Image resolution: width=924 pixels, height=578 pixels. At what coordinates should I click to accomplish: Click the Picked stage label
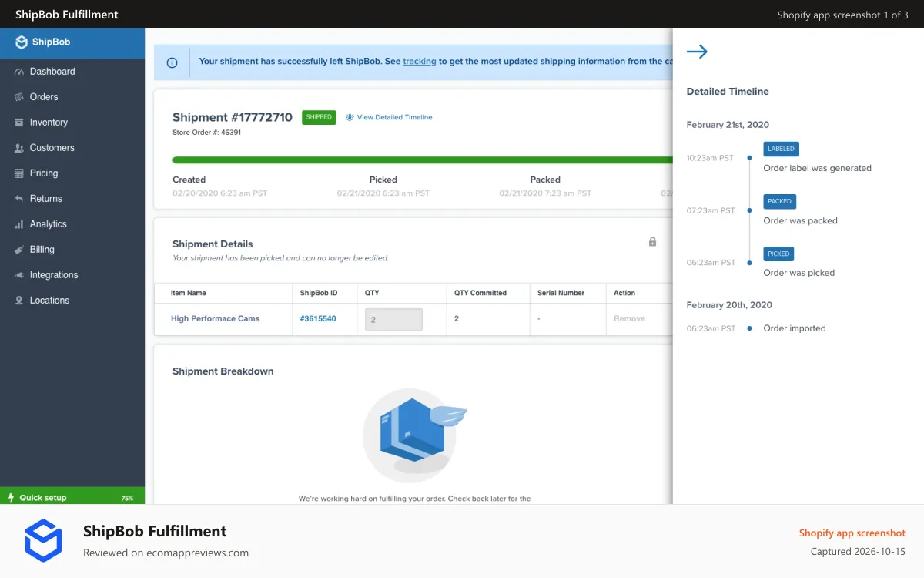click(383, 180)
